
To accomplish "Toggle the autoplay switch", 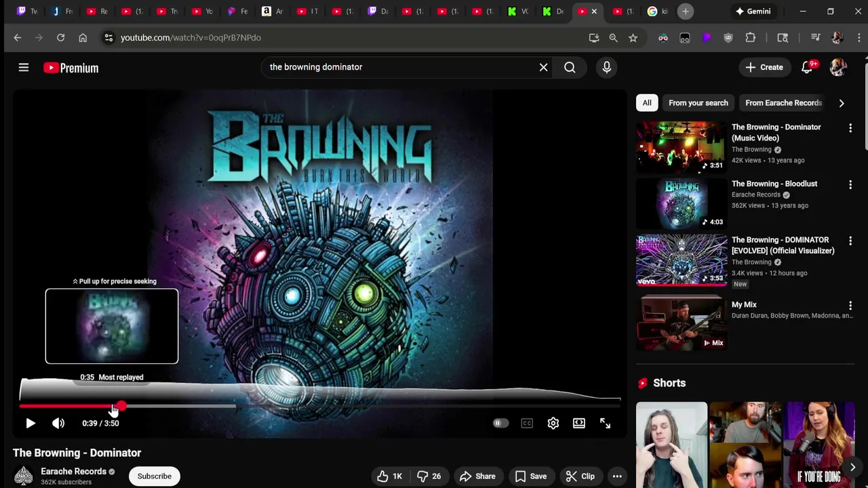I will 500,423.
